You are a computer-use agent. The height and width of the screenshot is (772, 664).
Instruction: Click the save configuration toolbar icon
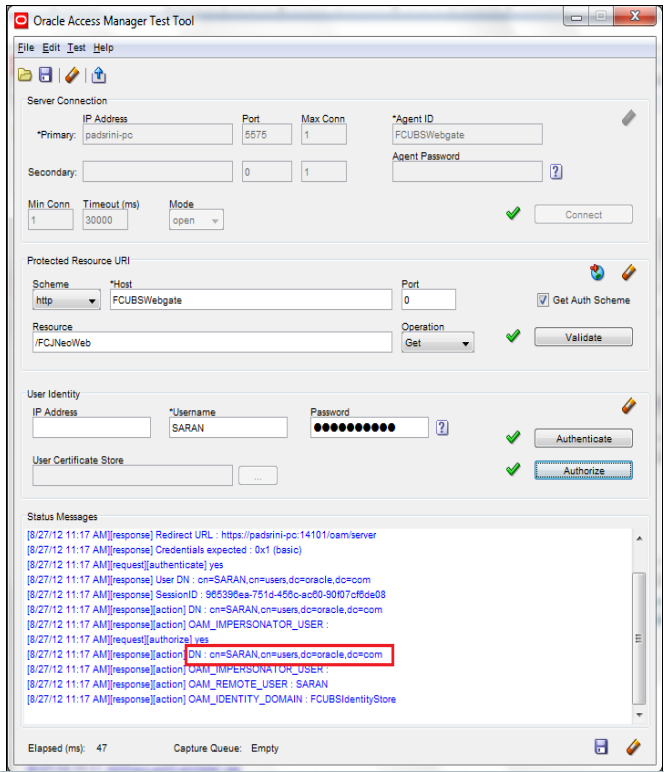[45, 75]
